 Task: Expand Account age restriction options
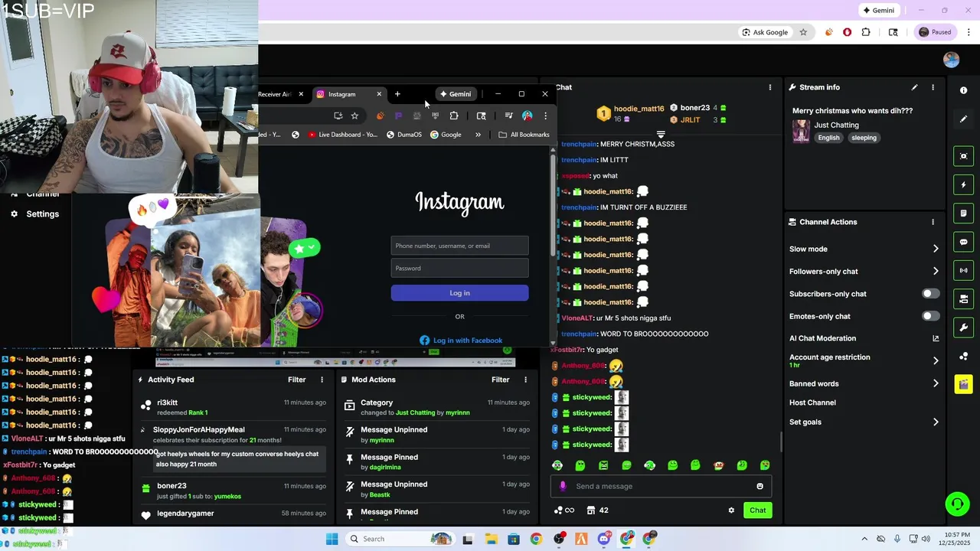936,360
